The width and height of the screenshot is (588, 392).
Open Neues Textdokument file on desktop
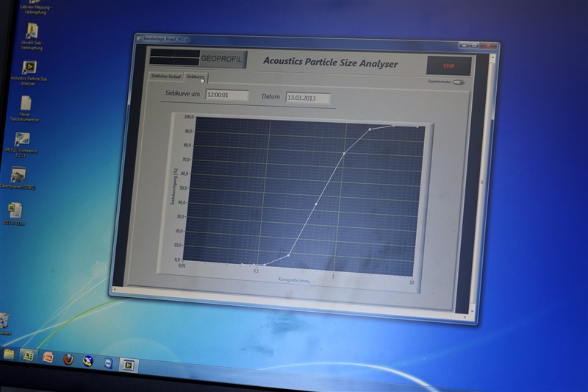click(26, 103)
